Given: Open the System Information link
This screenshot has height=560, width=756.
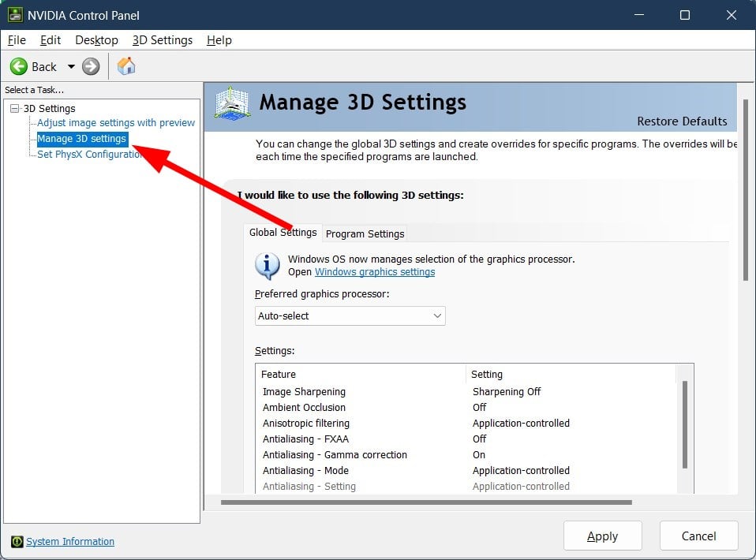Looking at the screenshot, I should tap(70, 542).
